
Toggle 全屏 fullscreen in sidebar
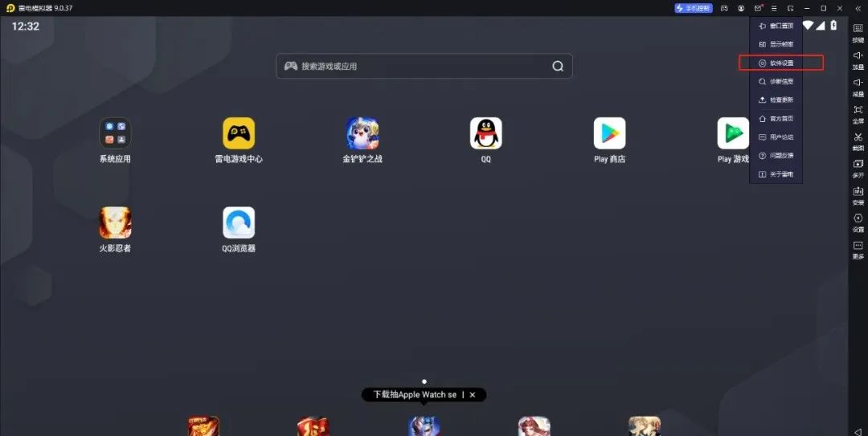[858, 114]
